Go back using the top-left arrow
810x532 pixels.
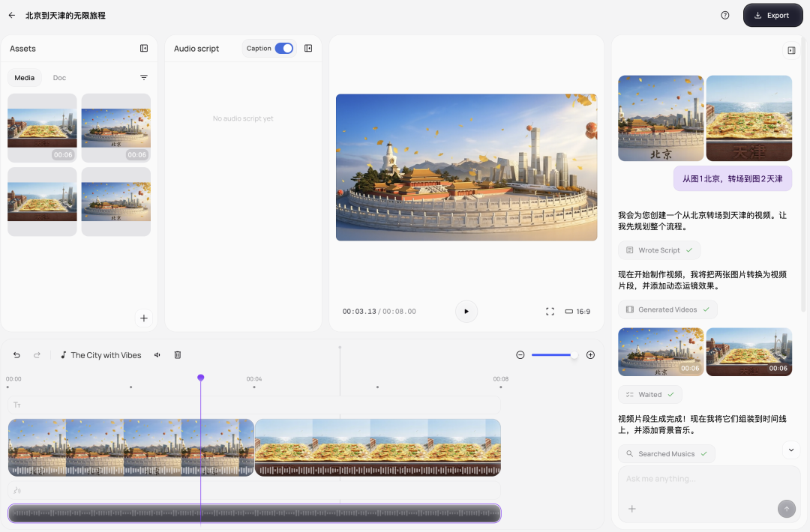(12, 16)
